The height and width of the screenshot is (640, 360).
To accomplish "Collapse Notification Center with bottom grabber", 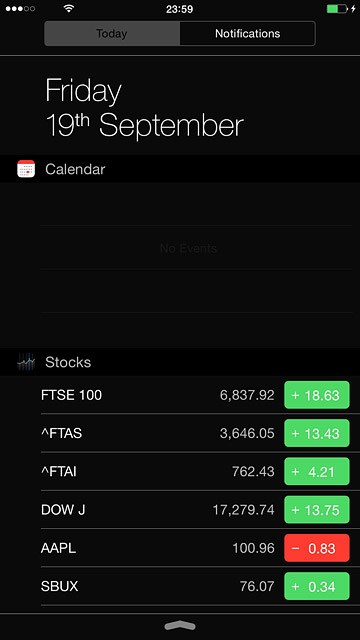I will coord(180,626).
